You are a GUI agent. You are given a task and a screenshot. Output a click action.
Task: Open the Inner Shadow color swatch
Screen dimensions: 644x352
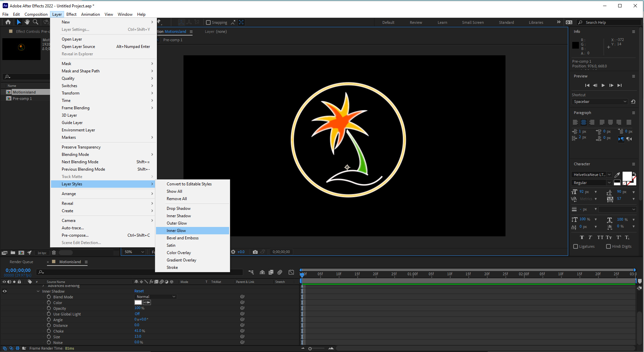(138, 302)
